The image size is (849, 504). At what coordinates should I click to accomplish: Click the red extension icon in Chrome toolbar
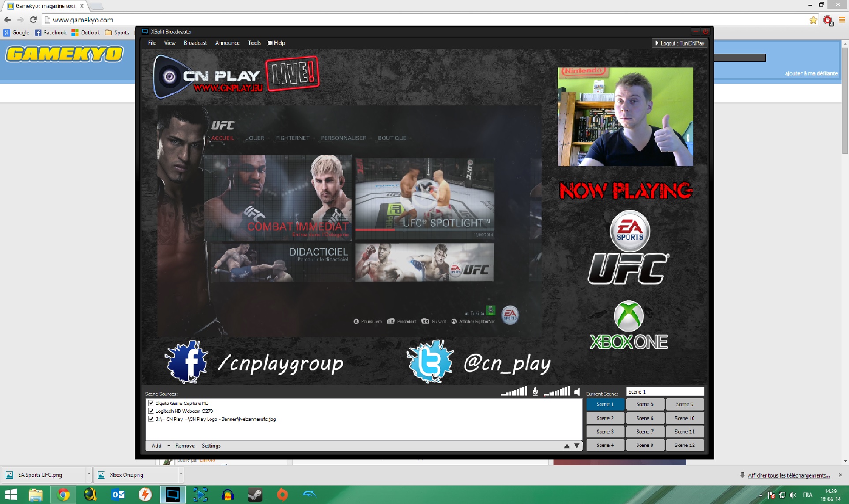[x=828, y=20]
